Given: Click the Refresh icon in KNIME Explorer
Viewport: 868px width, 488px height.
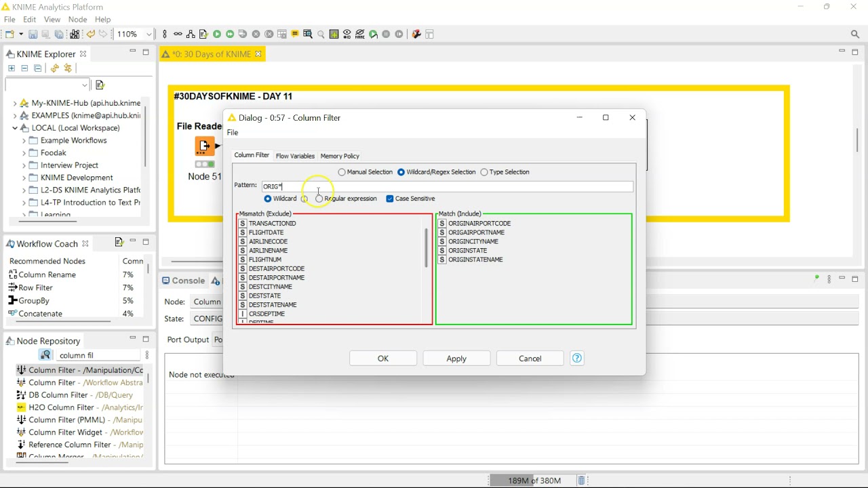Looking at the screenshot, I should [x=54, y=68].
